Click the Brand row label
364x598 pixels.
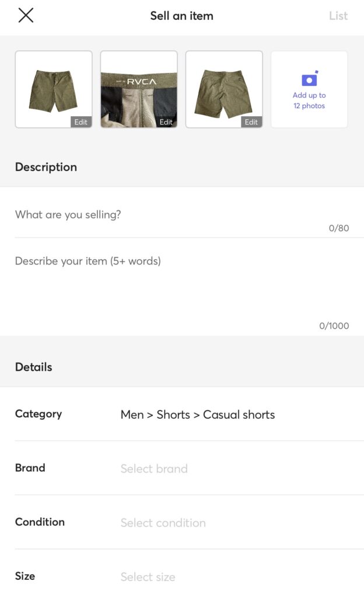[30, 468]
